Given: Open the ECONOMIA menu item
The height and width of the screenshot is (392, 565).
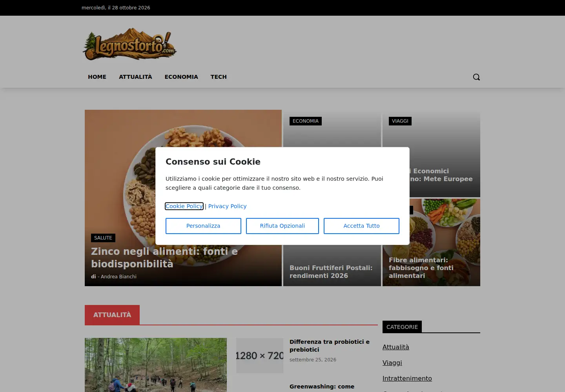Looking at the screenshot, I should [x=181, y=77].
